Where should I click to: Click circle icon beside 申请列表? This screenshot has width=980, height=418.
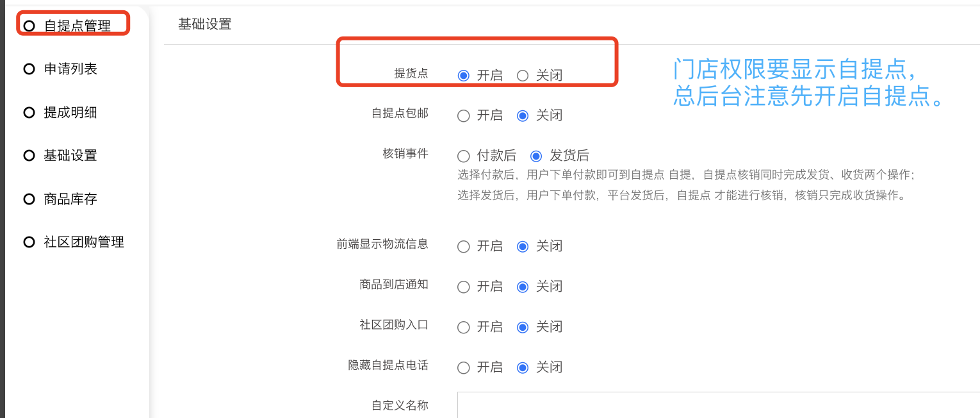coord(29,69)
